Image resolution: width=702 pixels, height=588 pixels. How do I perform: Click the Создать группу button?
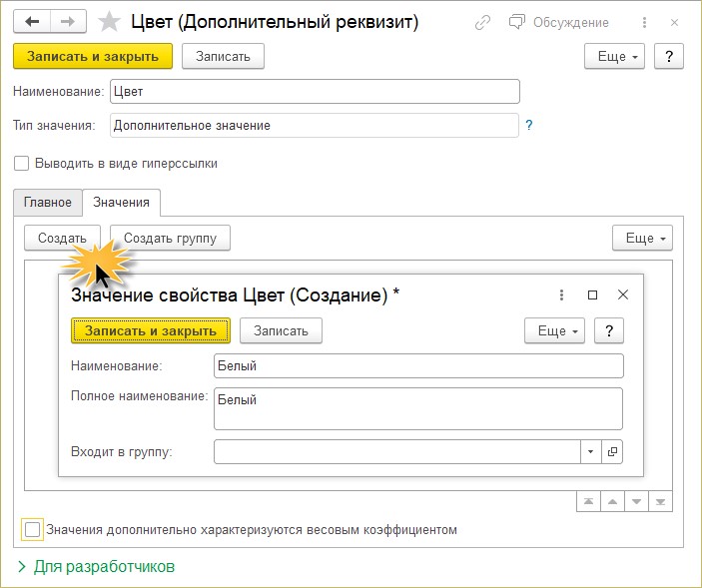[170, 238]
